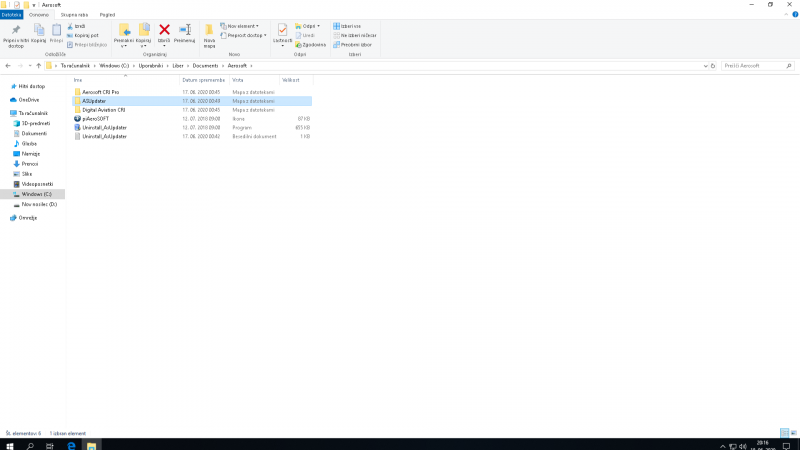Open Omrežje in the sidebar
This screenshot has height=450, width=800.
tap(28, 218)
